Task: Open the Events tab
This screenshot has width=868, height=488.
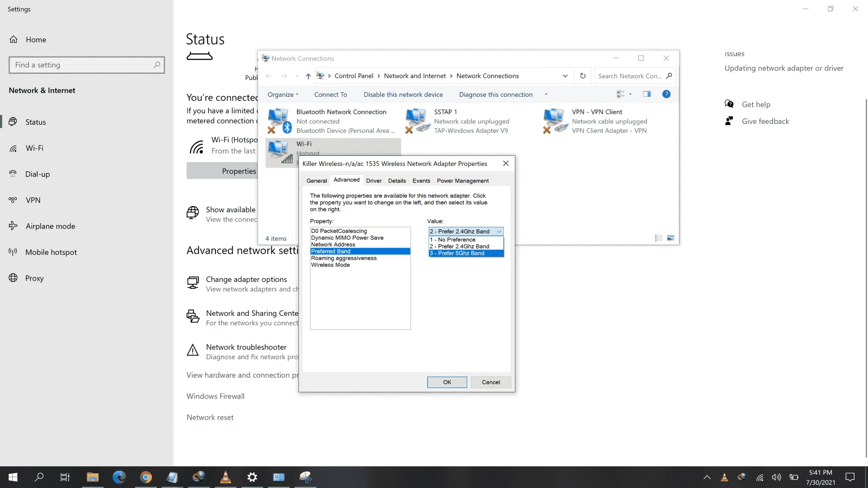Action: [x=421, y=181]
